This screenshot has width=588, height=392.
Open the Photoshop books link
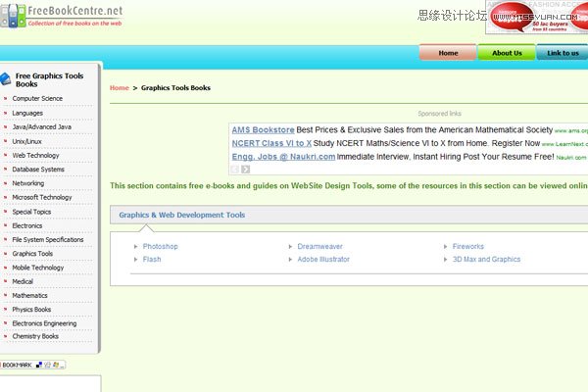(x=160, y=246)
